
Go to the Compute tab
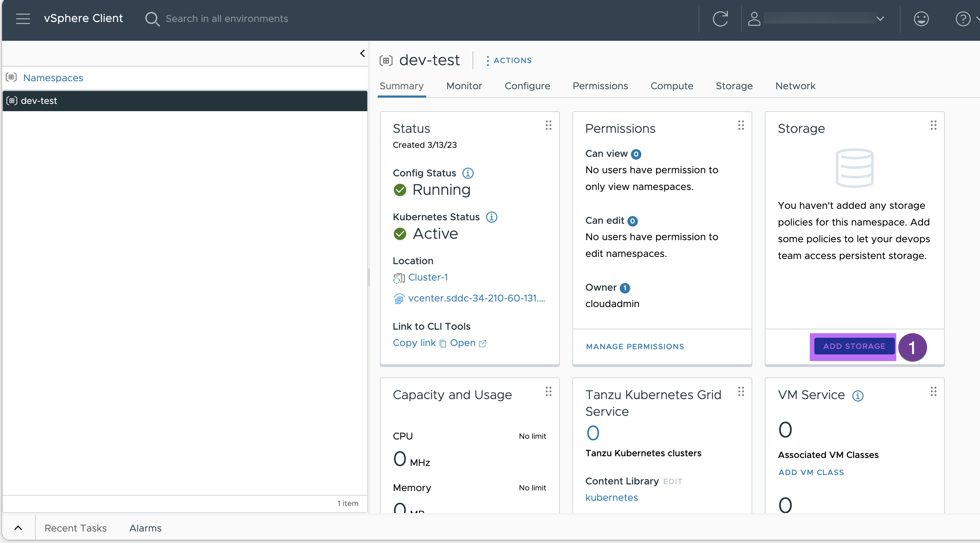pos(671,86)
